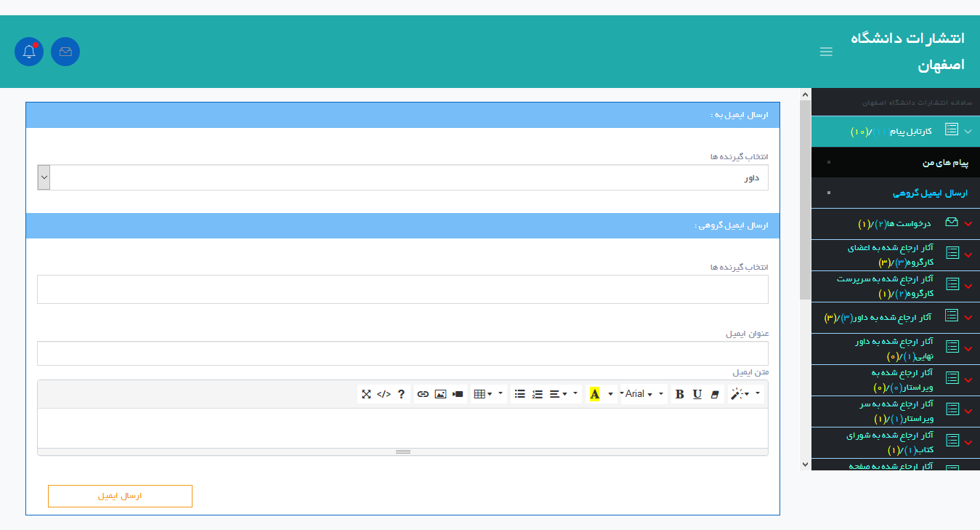
Task: Toggle bold formatting in the editor
Action: click(x=679, y=394)
